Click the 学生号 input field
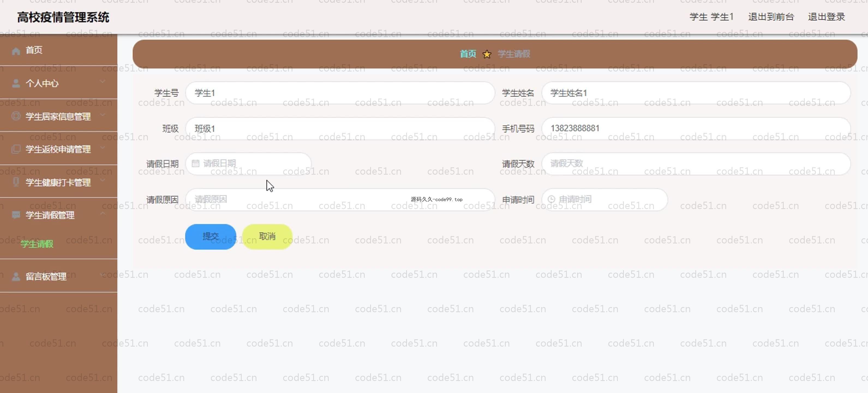Image resolution: width=868 pixels, height=393 pixels. pyautogui.click(x=340, y=93)
